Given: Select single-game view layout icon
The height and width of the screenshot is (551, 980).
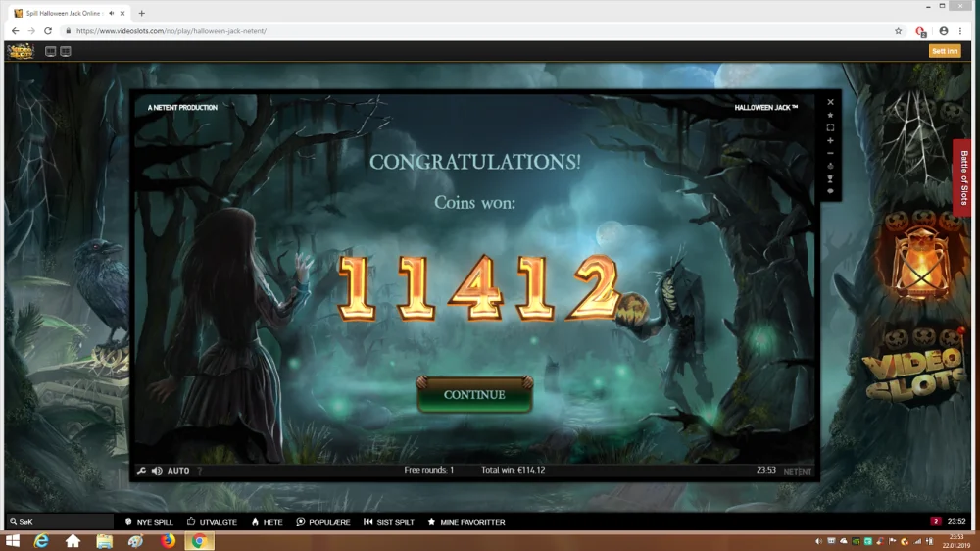Looking at the screenshot, I should pos(51,51).
